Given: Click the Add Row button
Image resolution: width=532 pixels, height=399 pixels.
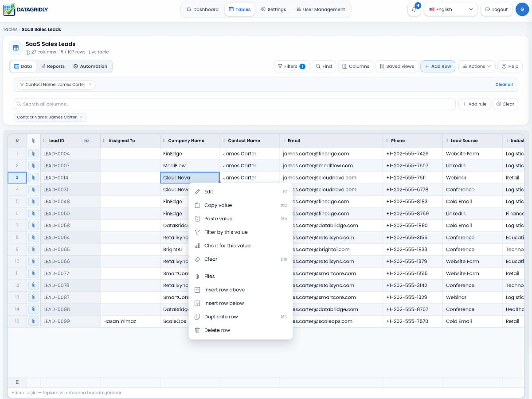Looking at the screenshot, I should tap(438, 66).
